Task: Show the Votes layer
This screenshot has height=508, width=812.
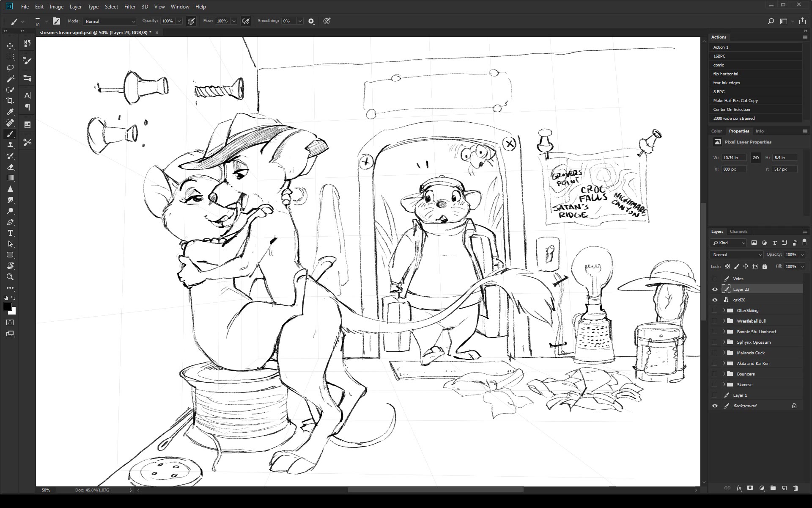Action: (x=715, y=279)
